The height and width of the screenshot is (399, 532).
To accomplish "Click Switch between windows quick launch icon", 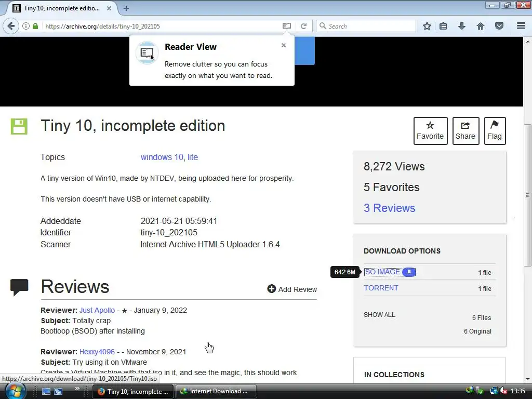I will tap(58, 391).
